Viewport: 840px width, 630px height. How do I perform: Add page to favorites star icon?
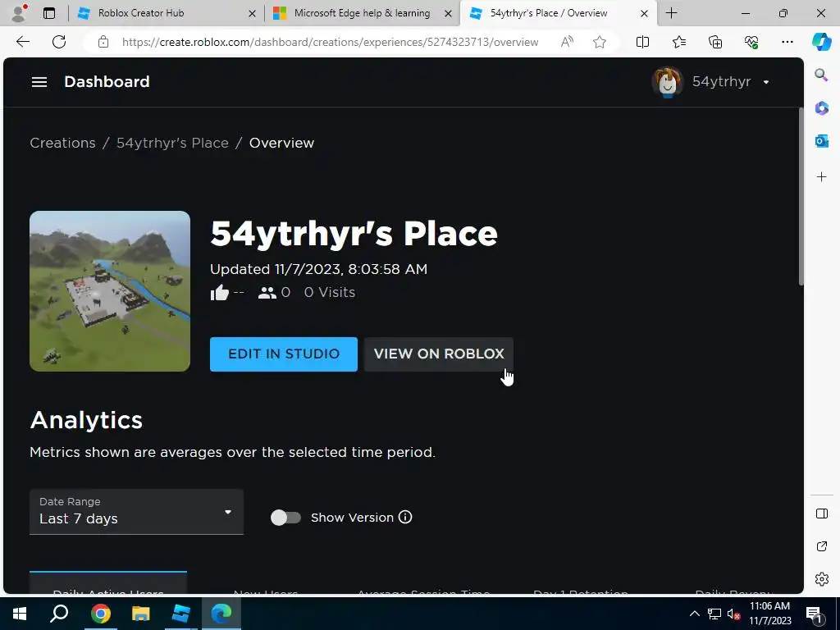point(600,42)
